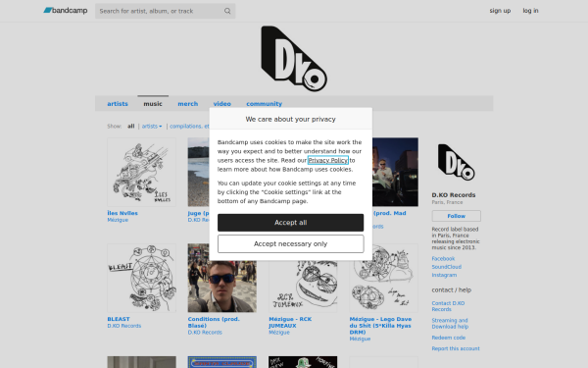
Task: Open the night street album cover
Action: coord(395,172)
